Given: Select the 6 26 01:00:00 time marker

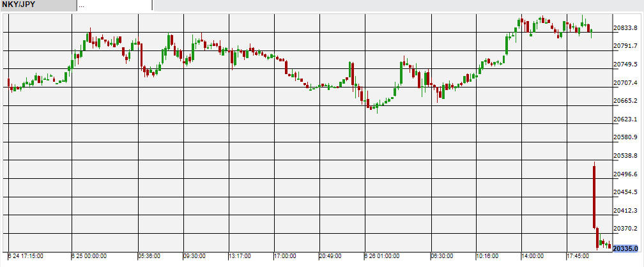Looking at the screenshot, I should [x=383, y=256].
